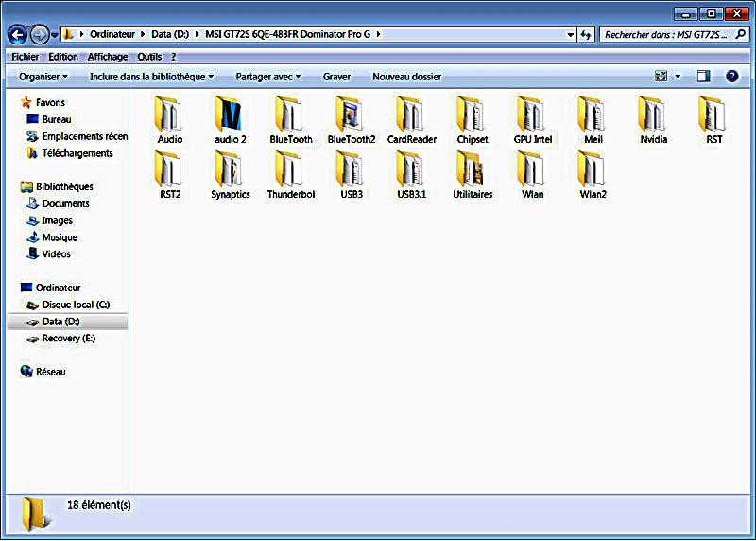Expand breadcrumb arrow after MSI GT72S folder

pyautogui.click(x=379, y=34)
